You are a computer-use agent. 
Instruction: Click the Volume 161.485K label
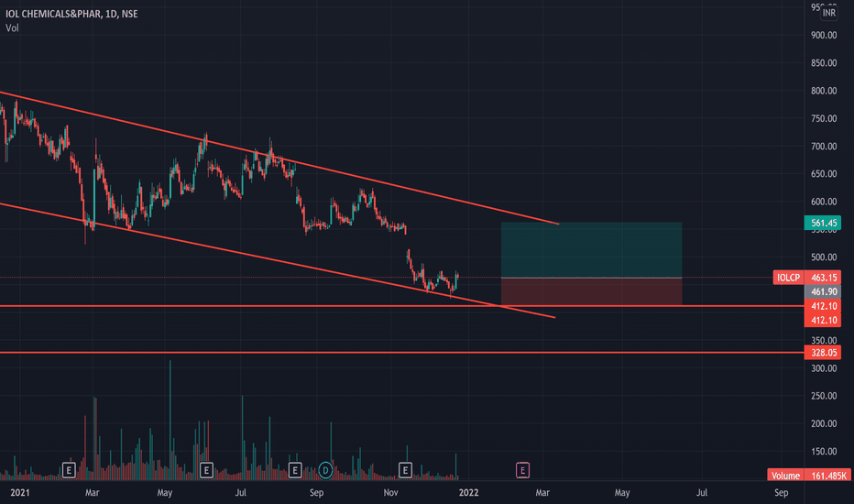[808, 476]
